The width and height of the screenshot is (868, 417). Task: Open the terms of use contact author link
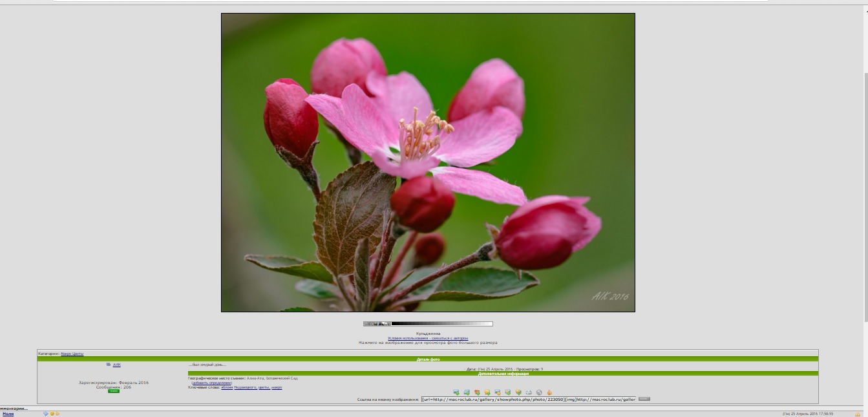[x=428, y=338]
